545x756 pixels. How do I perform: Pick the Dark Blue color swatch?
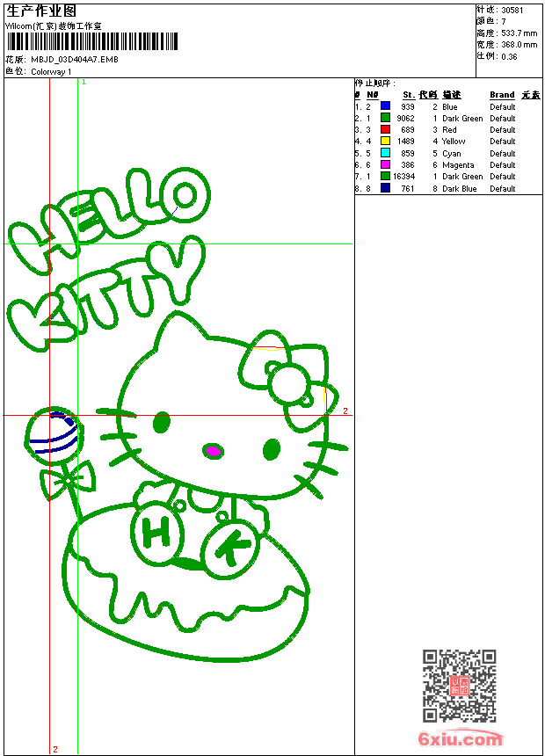(385, 188)
